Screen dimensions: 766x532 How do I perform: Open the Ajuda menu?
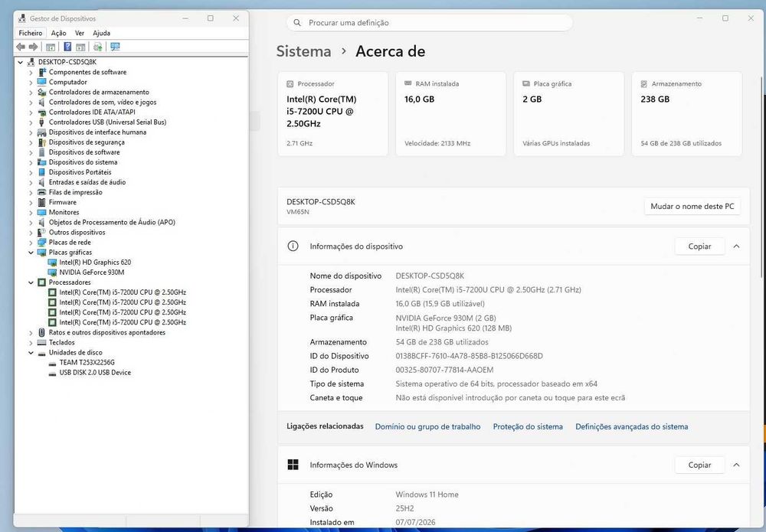(x=102, y=33)
